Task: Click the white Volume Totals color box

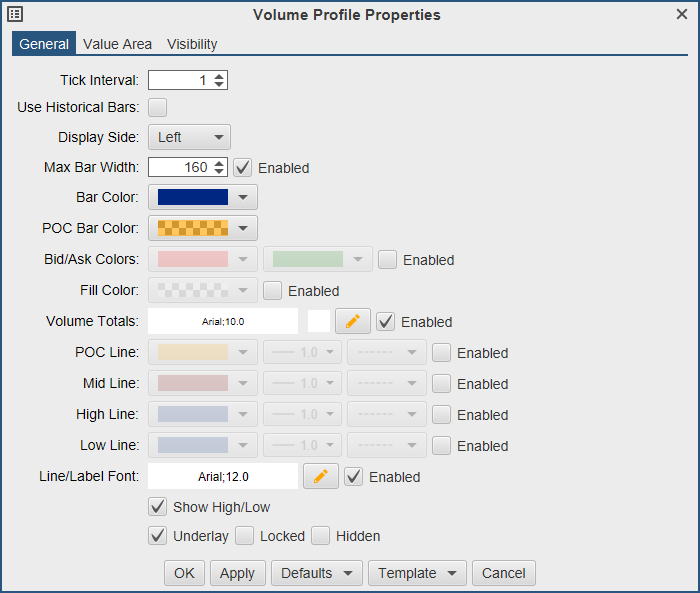Action: coord(318,321)
